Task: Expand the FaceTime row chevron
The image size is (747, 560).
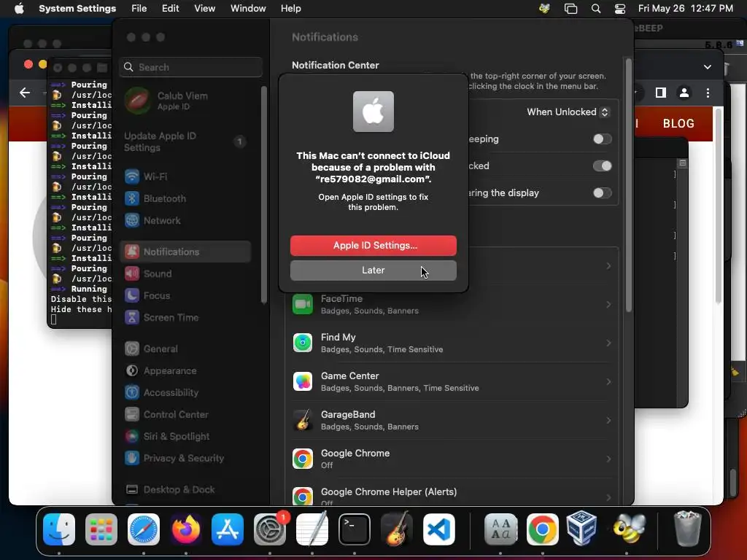Action: coord(608,304)
